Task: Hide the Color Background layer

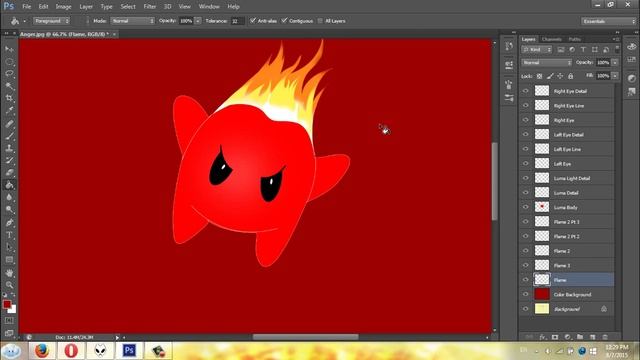Action: [x=526, y=294]
